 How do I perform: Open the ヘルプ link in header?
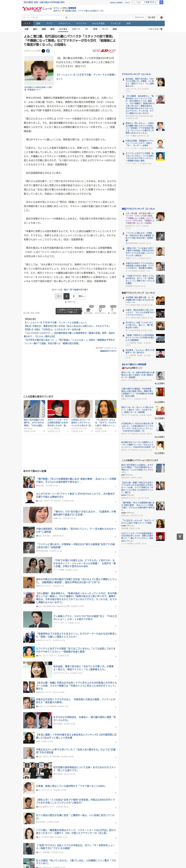(x=127, y=2)
